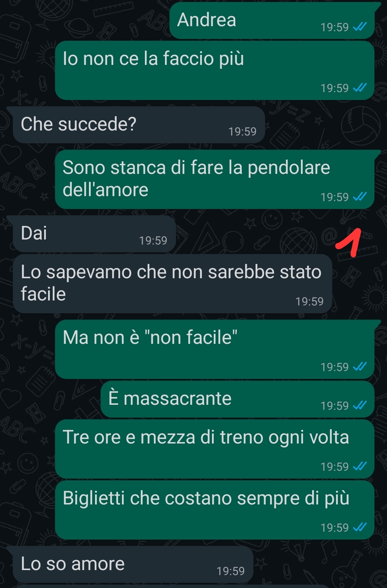Tap the read checkmarks on "È massacrante"
Screen dimensions: 387x588
360,406
